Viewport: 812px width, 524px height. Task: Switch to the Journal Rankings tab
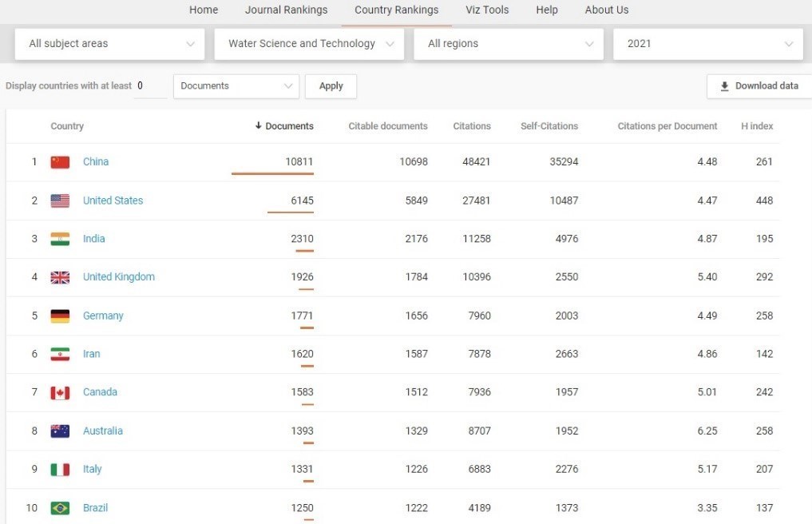(286, 10)
